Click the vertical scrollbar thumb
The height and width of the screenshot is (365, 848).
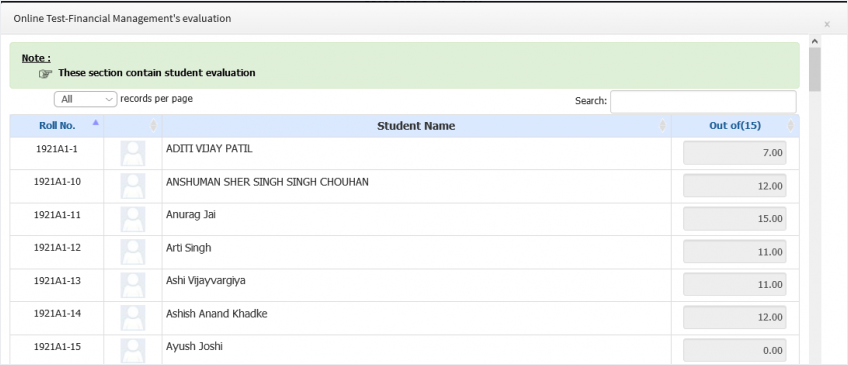coord(814,69)
